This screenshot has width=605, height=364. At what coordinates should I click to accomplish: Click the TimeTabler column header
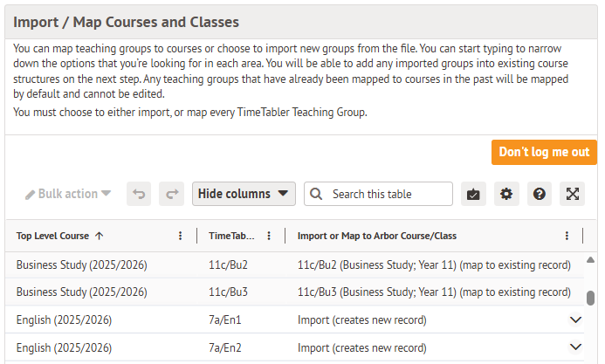(x=231, y=236)
